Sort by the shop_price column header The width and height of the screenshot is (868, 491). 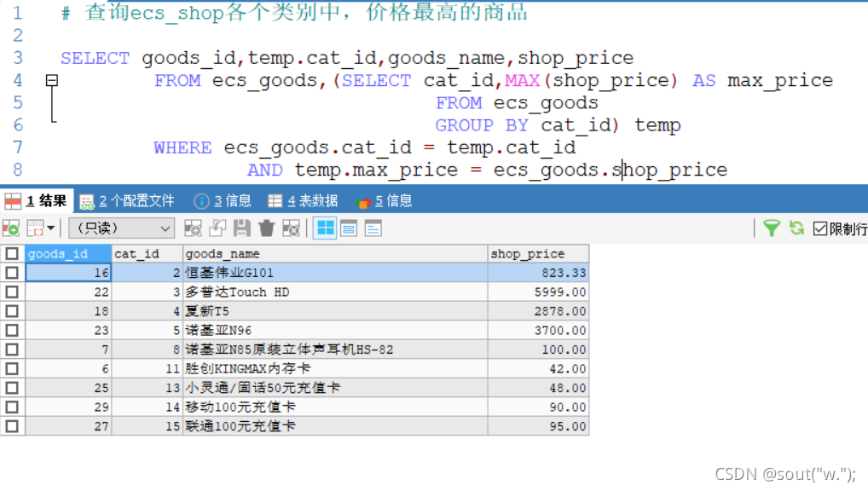point(538,253)
